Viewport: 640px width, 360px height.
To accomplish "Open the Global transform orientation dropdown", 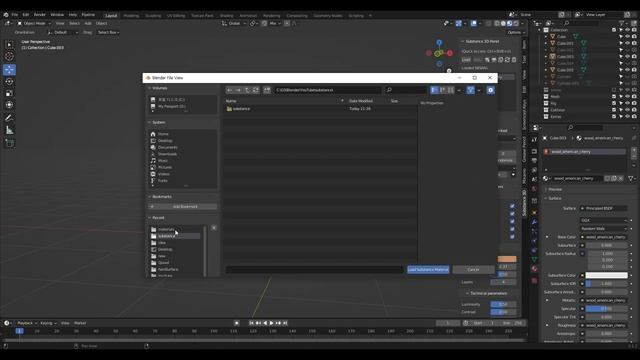I will (x=234, y=23).
